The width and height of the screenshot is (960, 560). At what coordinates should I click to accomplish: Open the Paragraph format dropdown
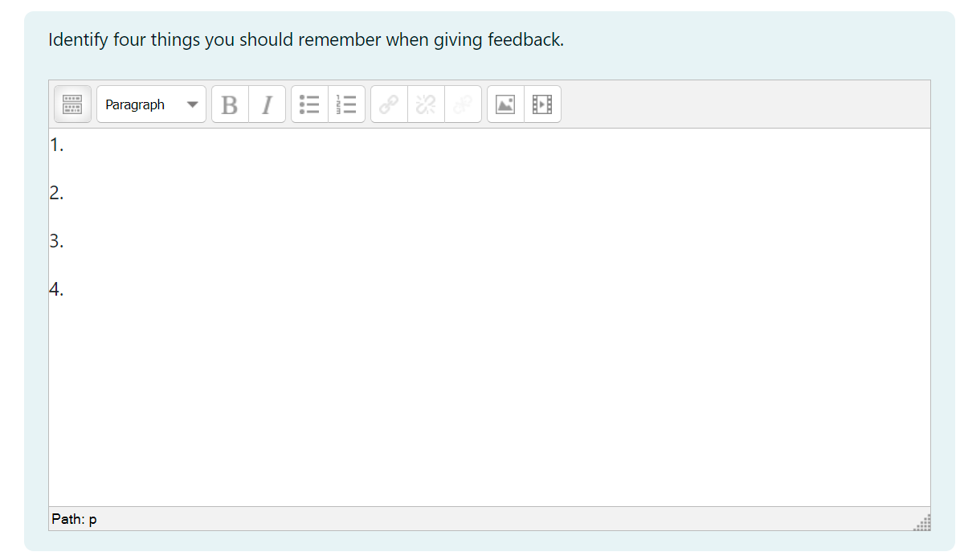[151, 104]
